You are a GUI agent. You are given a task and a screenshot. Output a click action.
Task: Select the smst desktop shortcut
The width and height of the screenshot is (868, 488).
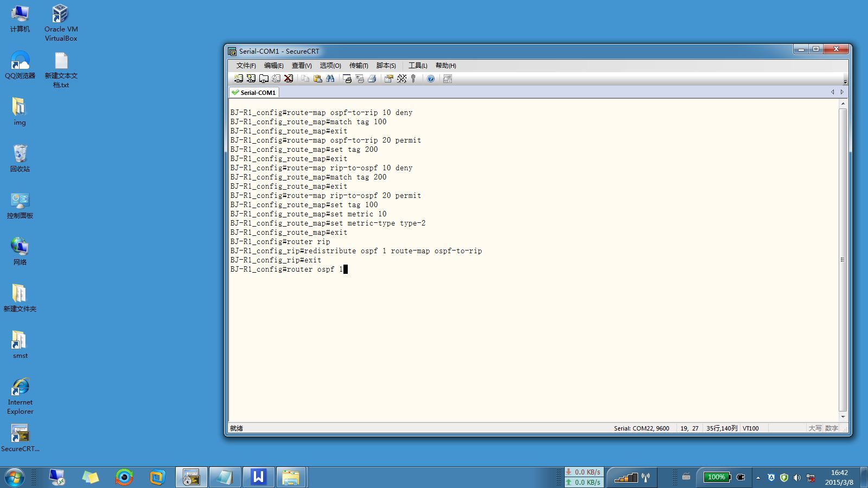(20, 344)
